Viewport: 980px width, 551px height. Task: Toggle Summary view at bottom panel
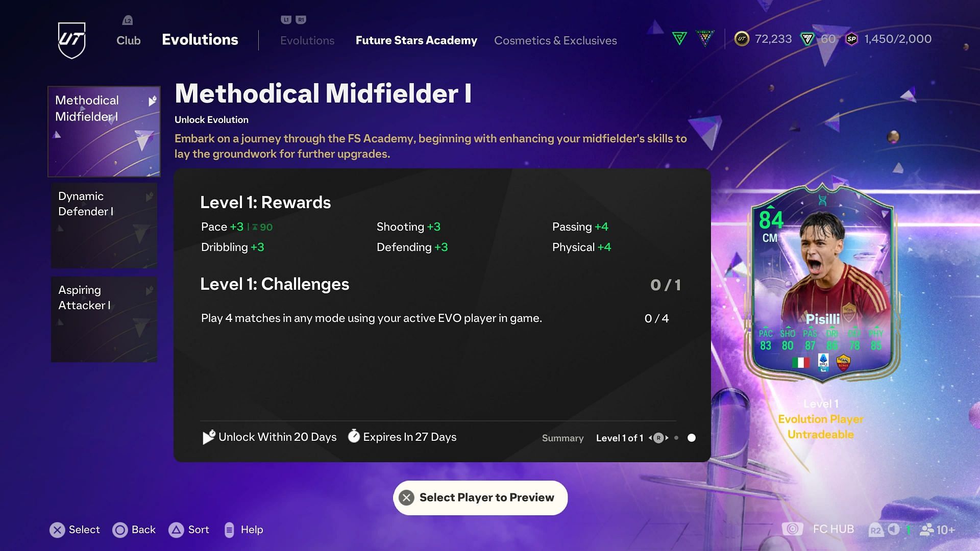[x=562, y=438]
